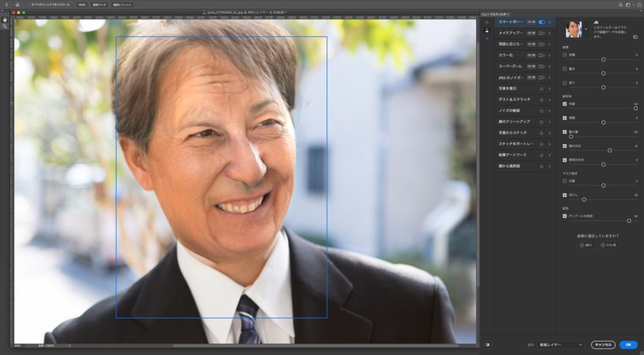Screen dimensions: 644x355
Task: Click download icon for 写真からスケッチ filter
Action: pyautogui.click(x=542, y=133)
